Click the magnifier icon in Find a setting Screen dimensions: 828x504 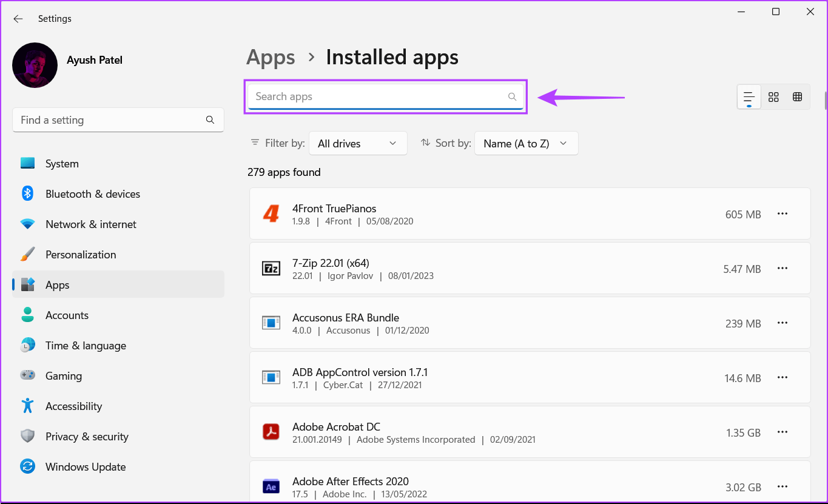tap(210, 120)
